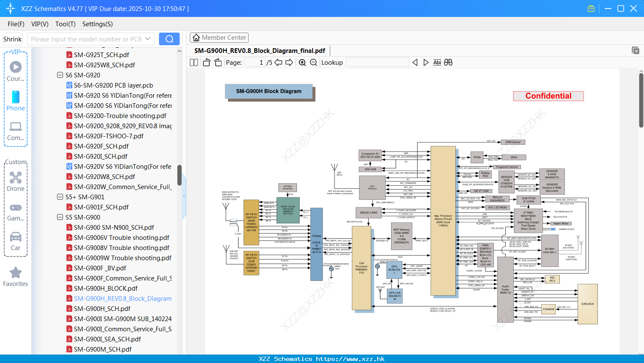Open SM-G920I_SCH.pdf
The image size is (644, 363).
click(96, 156)
